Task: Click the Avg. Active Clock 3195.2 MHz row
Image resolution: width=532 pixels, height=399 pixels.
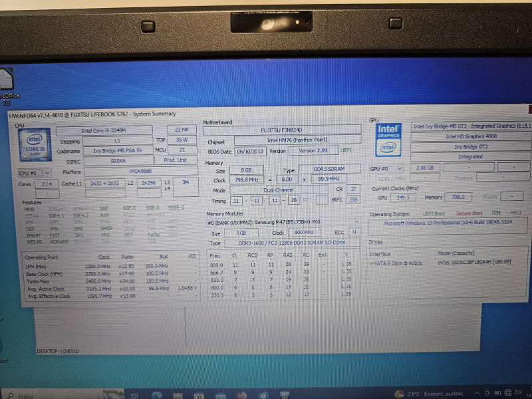Action: [x=112, y=289]
